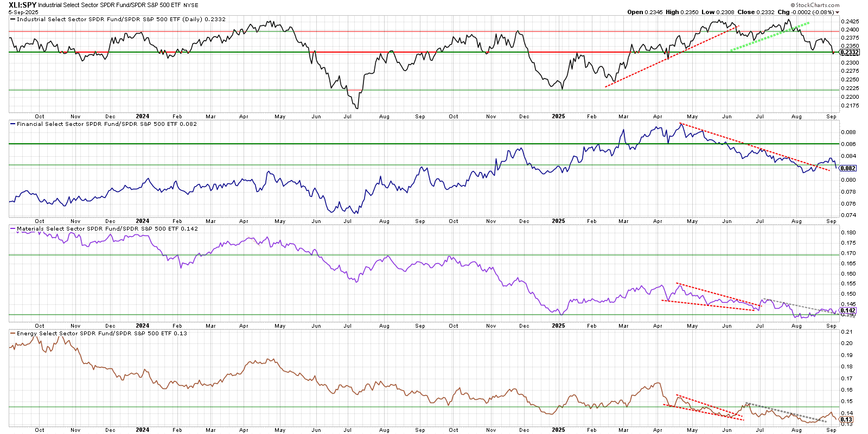Click the 0.175 y-axis value
The width and height of the screenshot is (868, 434).
pyautogui.click(x=848, y=243)
